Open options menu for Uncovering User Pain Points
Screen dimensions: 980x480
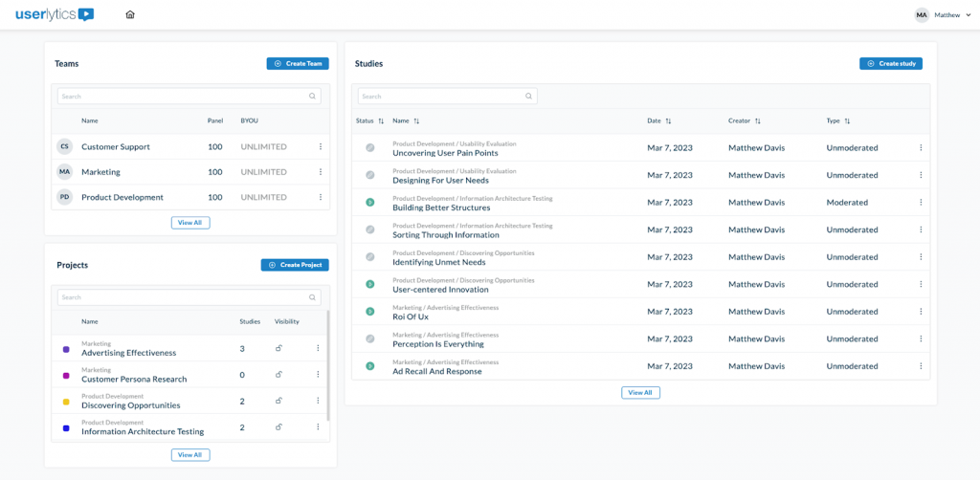(921, 148)
